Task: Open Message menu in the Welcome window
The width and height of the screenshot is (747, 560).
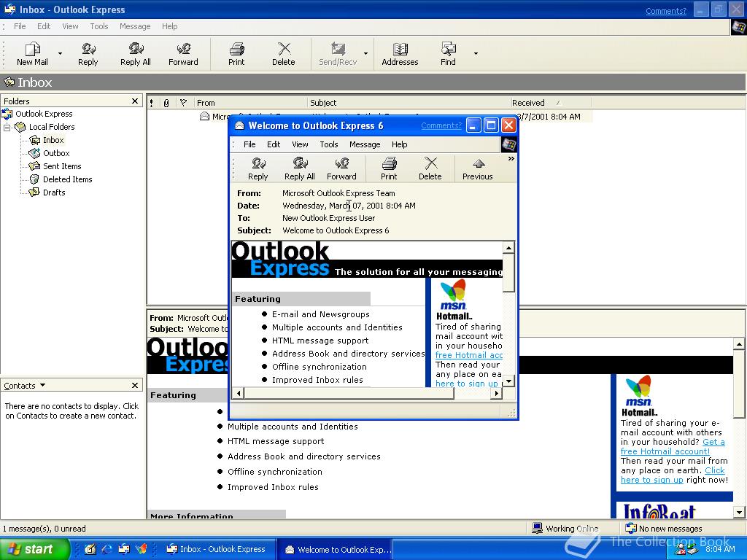Action: click(365, 144)
